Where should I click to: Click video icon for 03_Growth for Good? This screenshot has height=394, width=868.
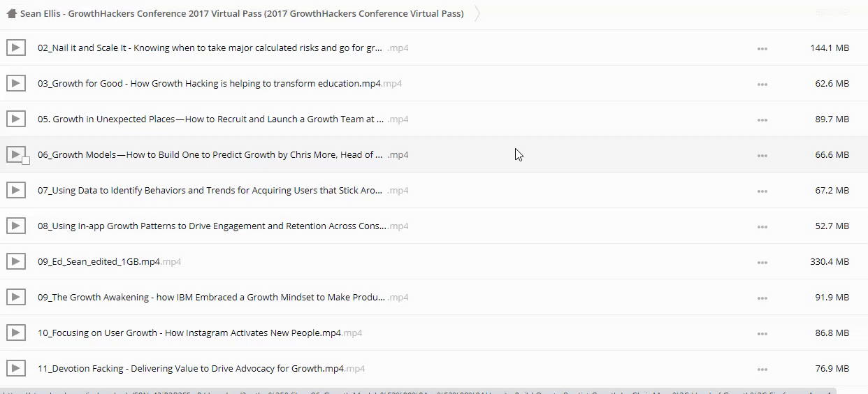click(16, 84)
